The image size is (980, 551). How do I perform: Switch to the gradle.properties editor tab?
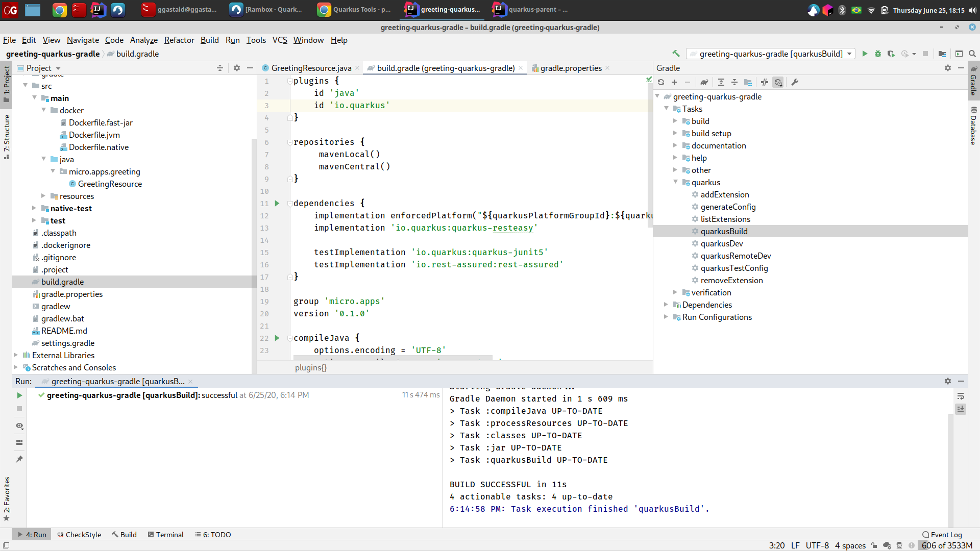point(570,68)
